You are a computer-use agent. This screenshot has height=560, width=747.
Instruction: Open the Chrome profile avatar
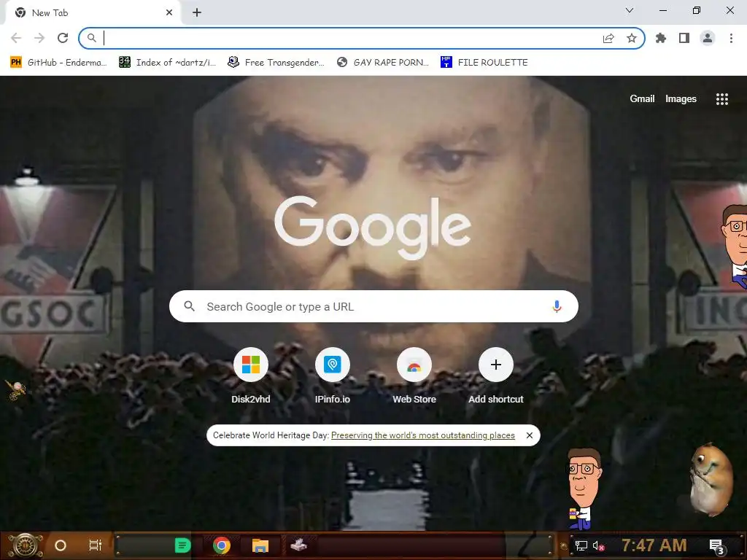pyautogui.click(x=708, y=38)
